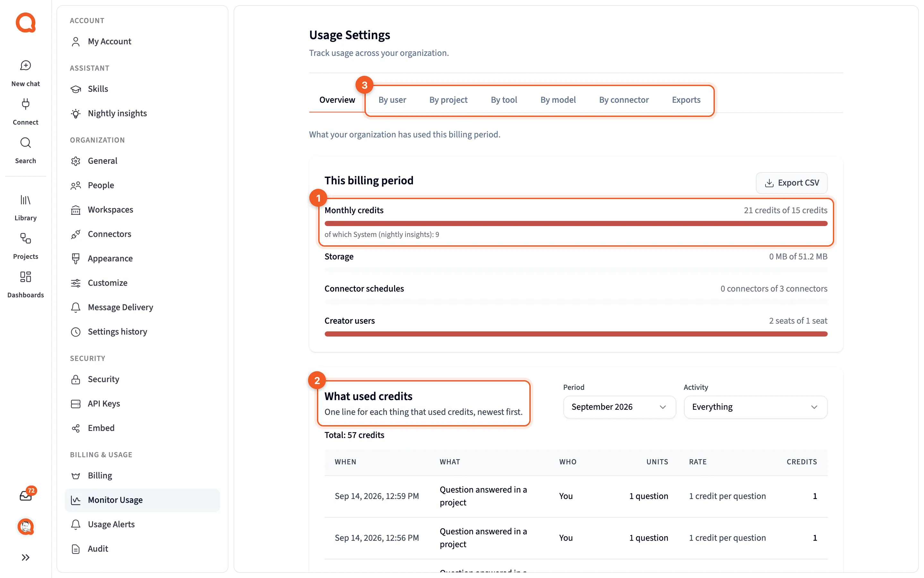This screenshot has width=924, height=578.
Task: Open Connectors settings
Action: pos(142,234)
